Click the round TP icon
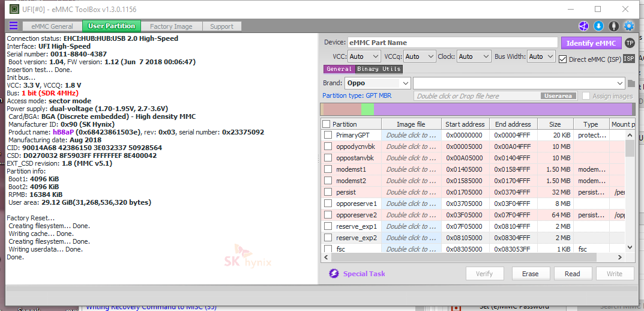644x311 pixels. click(629, 43)
